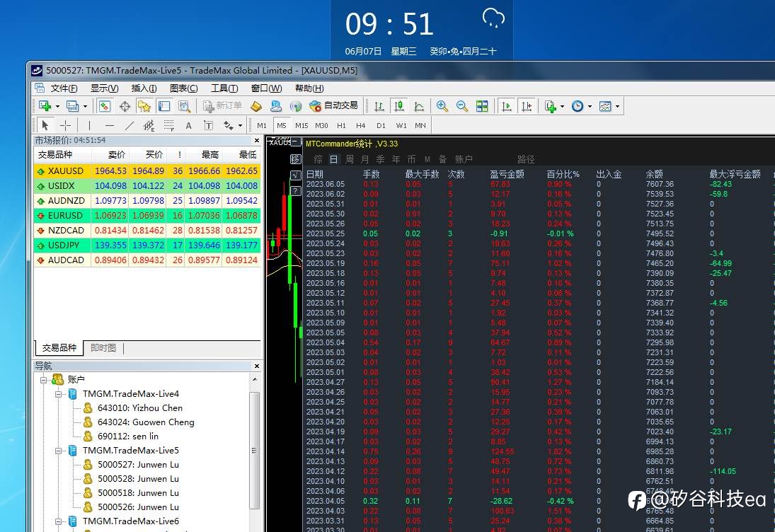Select the vertical line drawing tool
The width and height of the screenshot is (775, 532).
tap(89, 125)
